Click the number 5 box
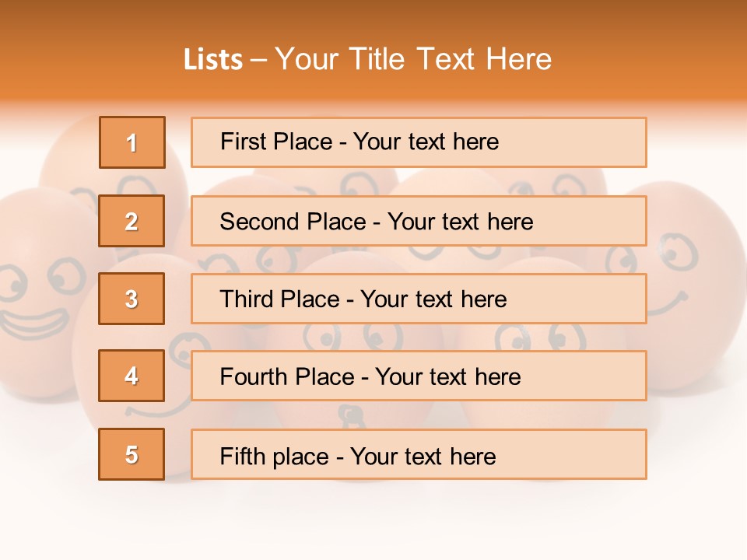747x560 pixels. pyautogui.click(x=132, y=454)
